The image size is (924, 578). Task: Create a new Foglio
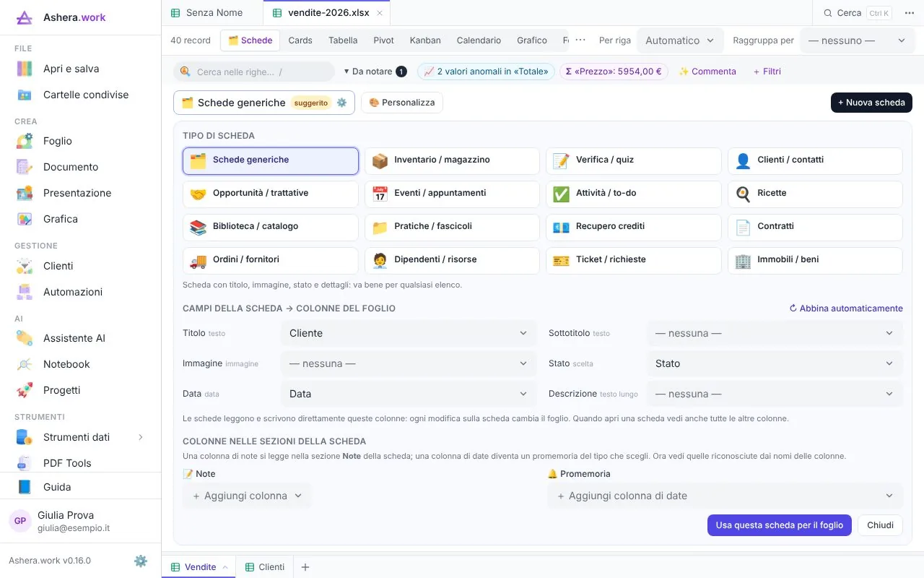80,141
